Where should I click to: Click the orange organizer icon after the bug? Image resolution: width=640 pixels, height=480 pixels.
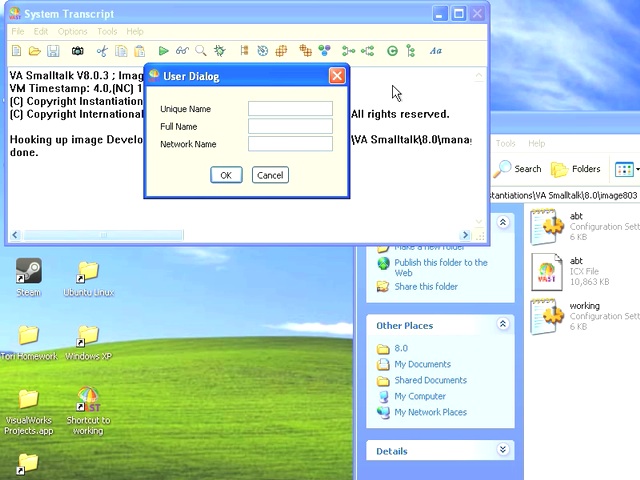pos(244,51)
